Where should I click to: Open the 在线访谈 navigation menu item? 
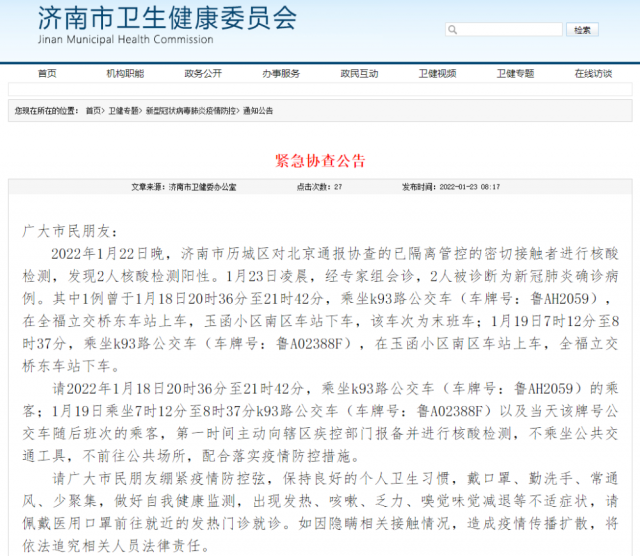tap(593, 73)
